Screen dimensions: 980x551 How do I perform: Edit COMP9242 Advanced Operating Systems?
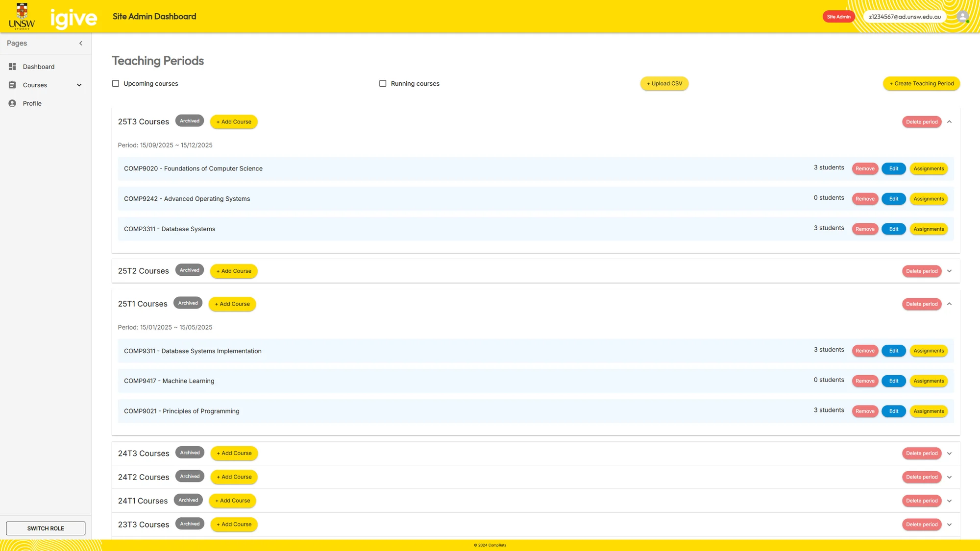click(x=894, y=199)
